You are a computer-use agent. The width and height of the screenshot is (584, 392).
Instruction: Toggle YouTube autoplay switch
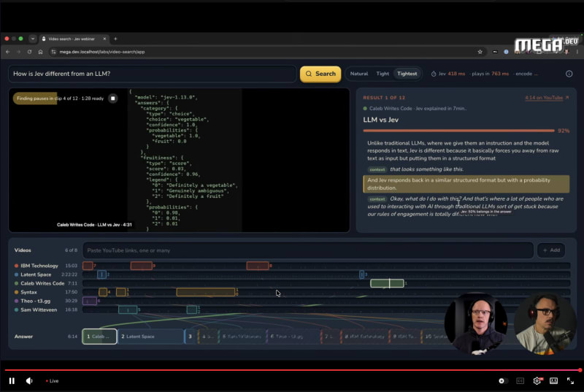(502, 381)
